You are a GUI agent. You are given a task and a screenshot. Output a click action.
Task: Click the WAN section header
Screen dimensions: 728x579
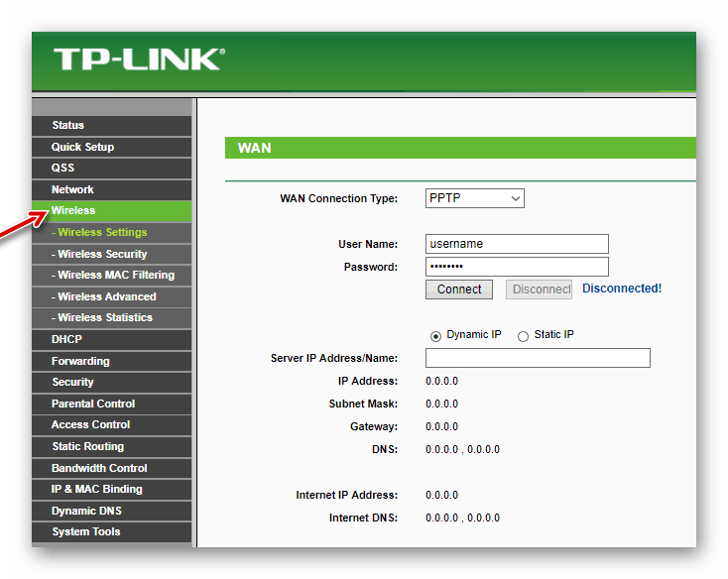(x=460, y=148)
